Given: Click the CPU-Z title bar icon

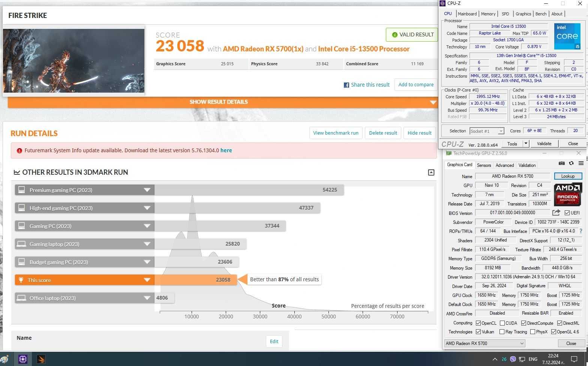Looking at the screenshot, I should click(x=442, y=3).
